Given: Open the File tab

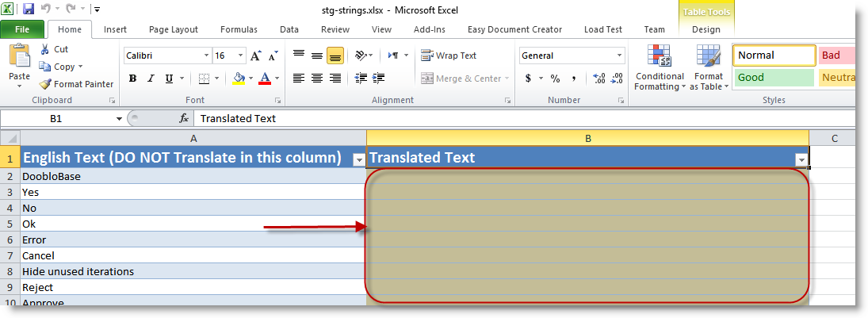Looking at the screenshot, I should [x=22, y=29].
